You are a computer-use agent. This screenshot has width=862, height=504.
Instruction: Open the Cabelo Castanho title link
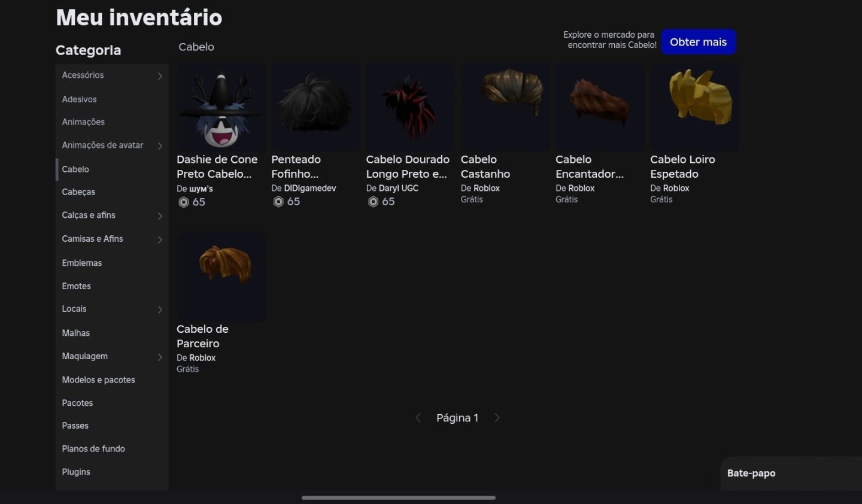click(x=485, y=167)
